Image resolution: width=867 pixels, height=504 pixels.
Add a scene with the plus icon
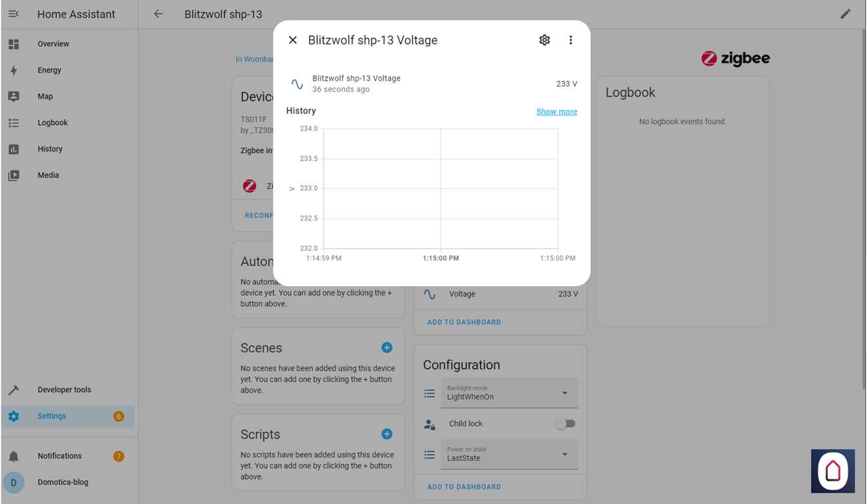click(387, 347)
